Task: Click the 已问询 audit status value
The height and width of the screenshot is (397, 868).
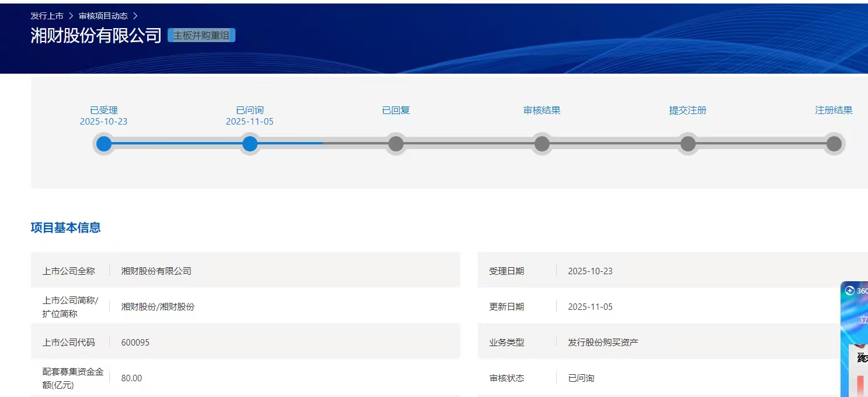Action: (581, 378)
